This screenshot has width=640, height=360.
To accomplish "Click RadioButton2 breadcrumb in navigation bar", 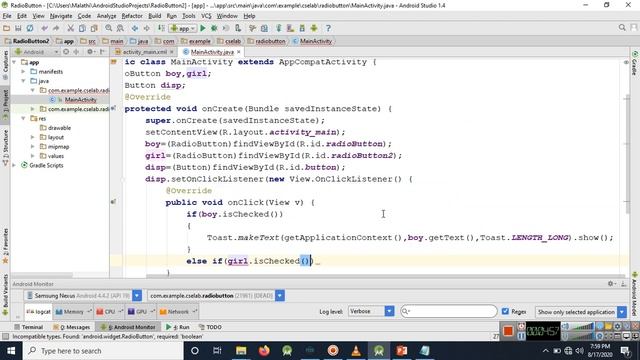I will pyautogui.click(x=27, y=41).
